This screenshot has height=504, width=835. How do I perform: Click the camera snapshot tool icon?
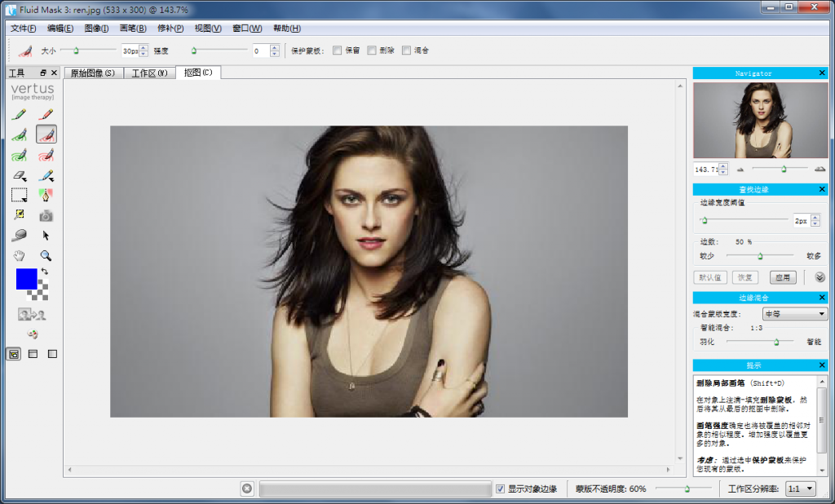pos(46,215)
